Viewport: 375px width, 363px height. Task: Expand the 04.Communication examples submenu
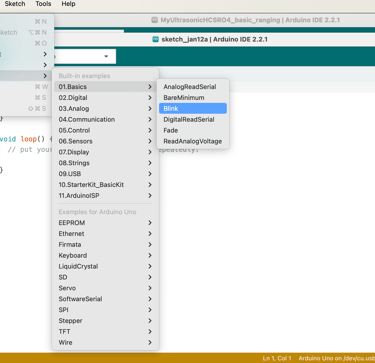105,119
